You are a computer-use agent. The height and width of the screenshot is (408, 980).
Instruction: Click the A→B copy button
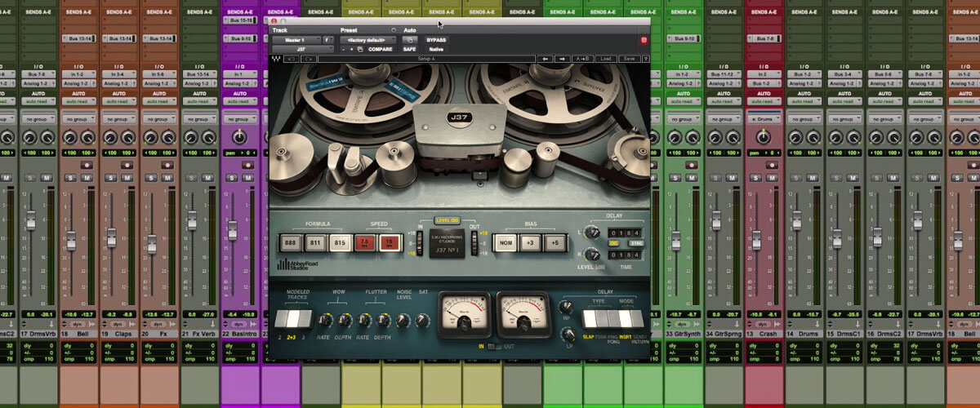click(x=584, y=59)
